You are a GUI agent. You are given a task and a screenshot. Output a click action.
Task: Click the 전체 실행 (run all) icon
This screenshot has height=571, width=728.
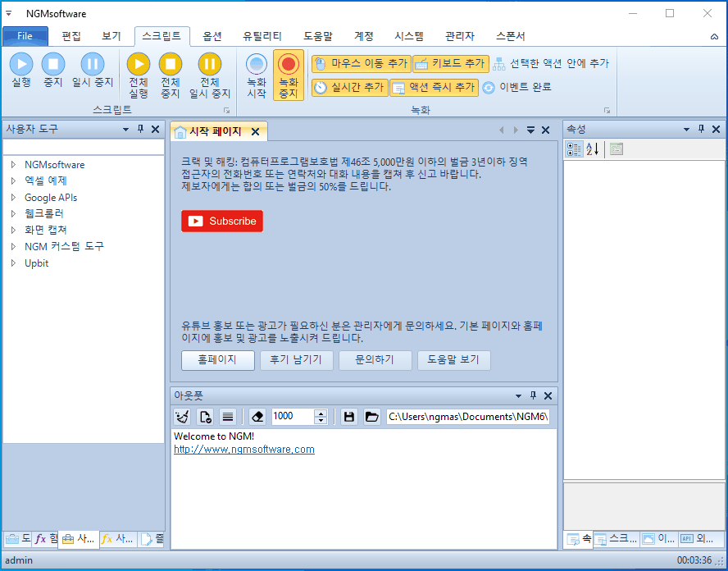[x=139, y=64]
